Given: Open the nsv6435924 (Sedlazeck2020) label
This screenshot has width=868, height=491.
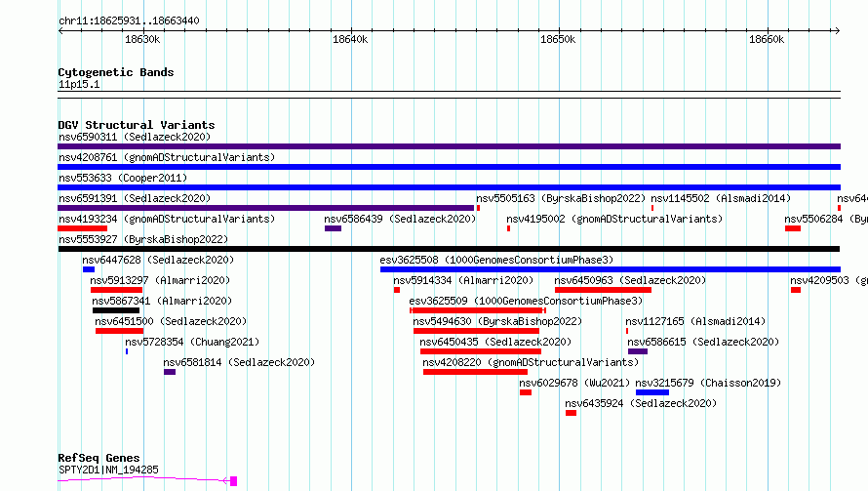Looking at the screenshot, I should pyautogui.click(x=641, y=403).
